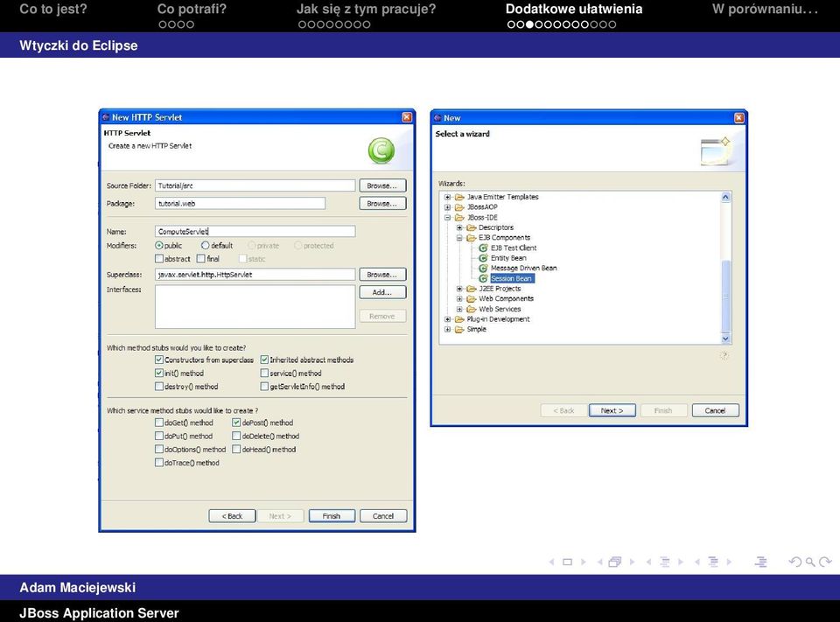Enable the abstract modifier checkbox

159,259
